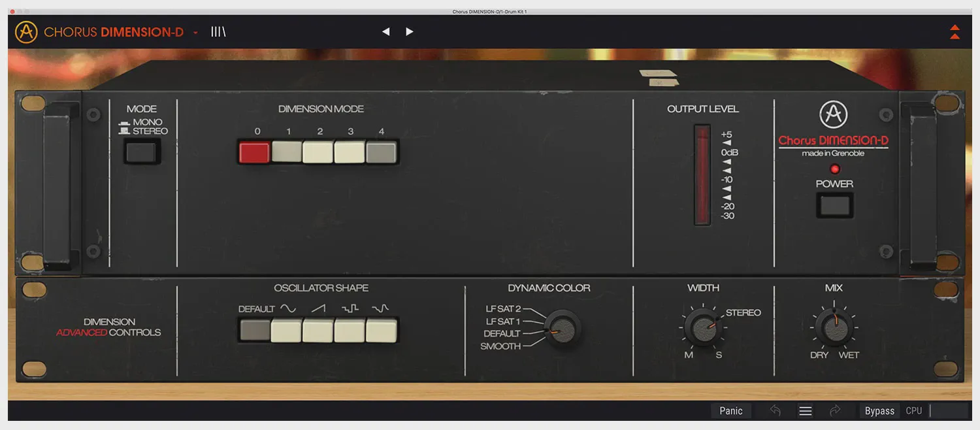
Task: Toggle the Mono/Stereo mode switch
Action: pyautogui.click(x=141, y=153)
